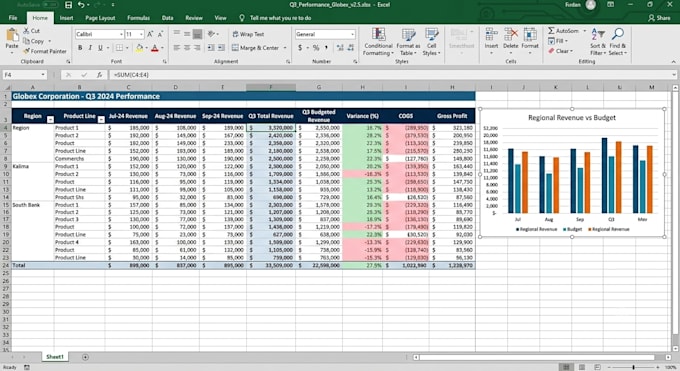Screen dimensions: 680x371
Task: Decrease font size with the smaller A
Action: pyautogui.click(x=160, y=34)
